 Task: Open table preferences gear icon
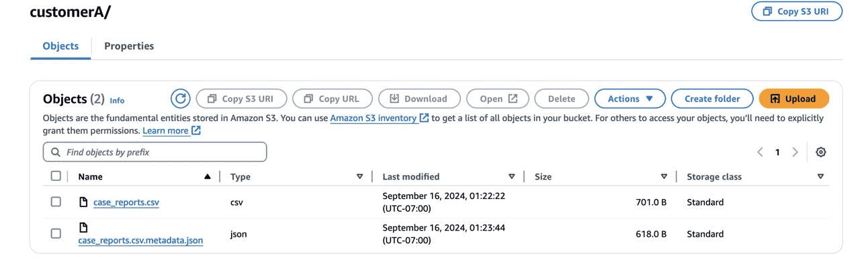[820, 152]
